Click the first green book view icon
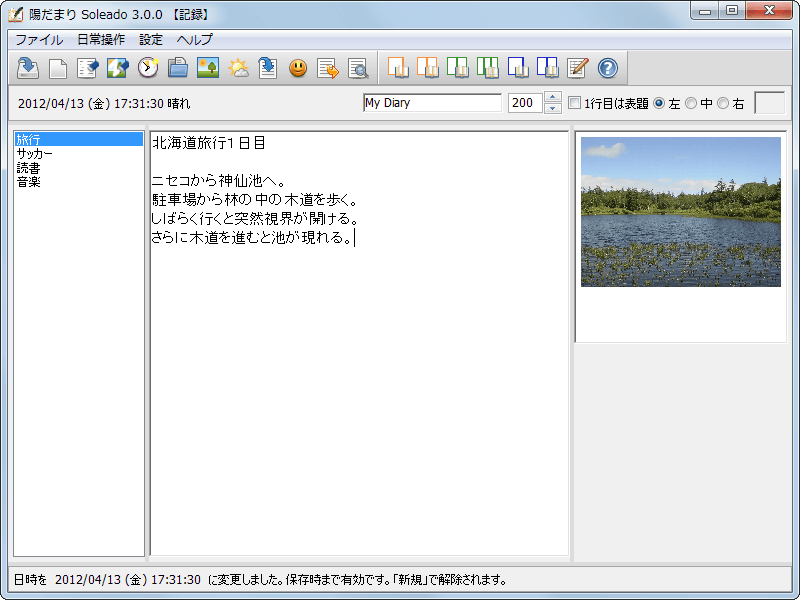This screenshot has height=600, width=800. (458, 68)
